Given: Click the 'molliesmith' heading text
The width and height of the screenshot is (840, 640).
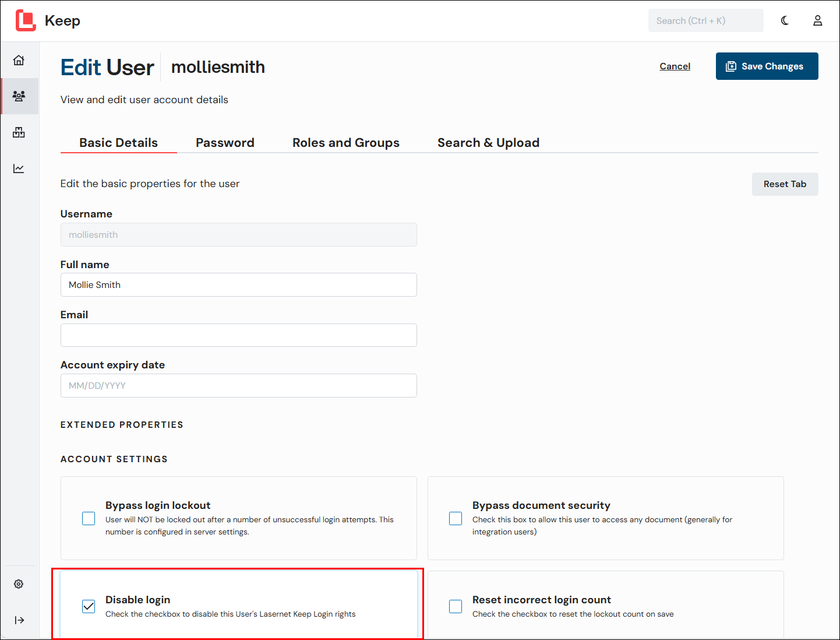Looking at the screenshot, I should pos(218,67).
